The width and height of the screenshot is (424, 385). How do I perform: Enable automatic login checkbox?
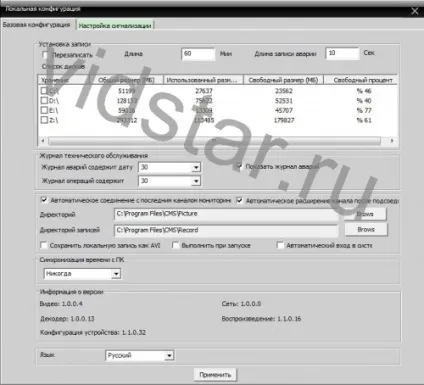(x=280, y=245)
